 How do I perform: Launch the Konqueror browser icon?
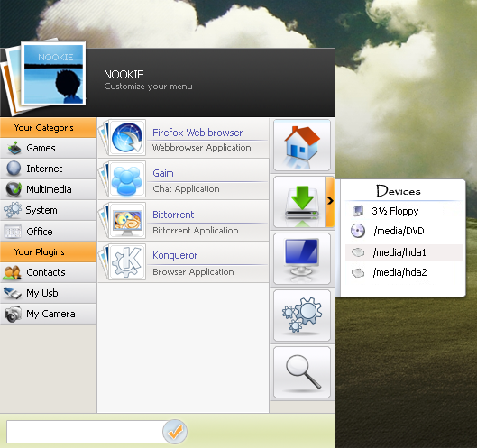click(x=127, y=261)
